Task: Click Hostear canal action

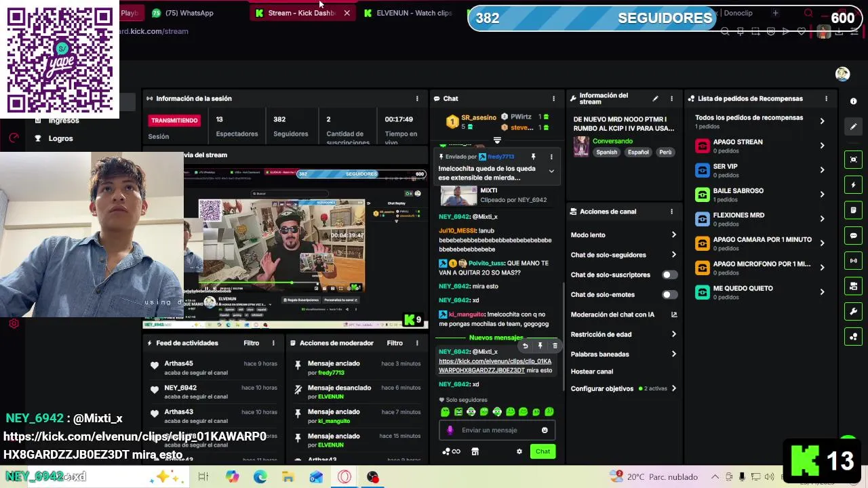Action: coord(592,371)
